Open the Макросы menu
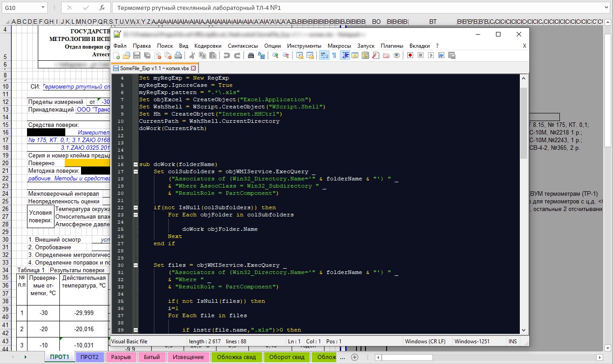 click(x=339, y=45)
